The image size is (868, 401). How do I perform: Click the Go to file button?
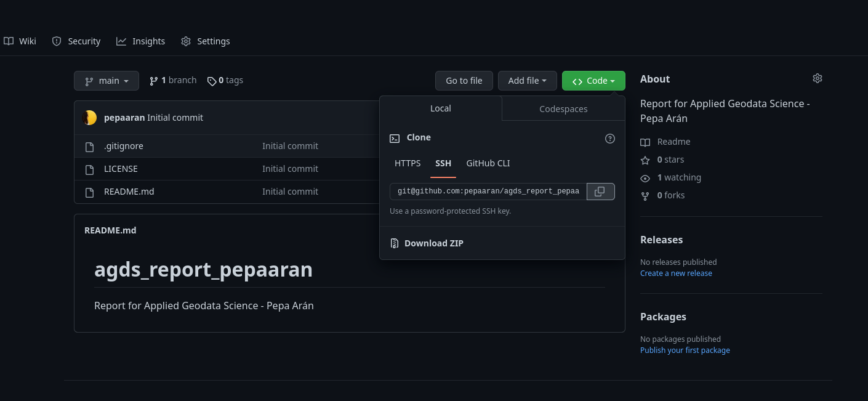pyautogui.click(x=464, y=81)
